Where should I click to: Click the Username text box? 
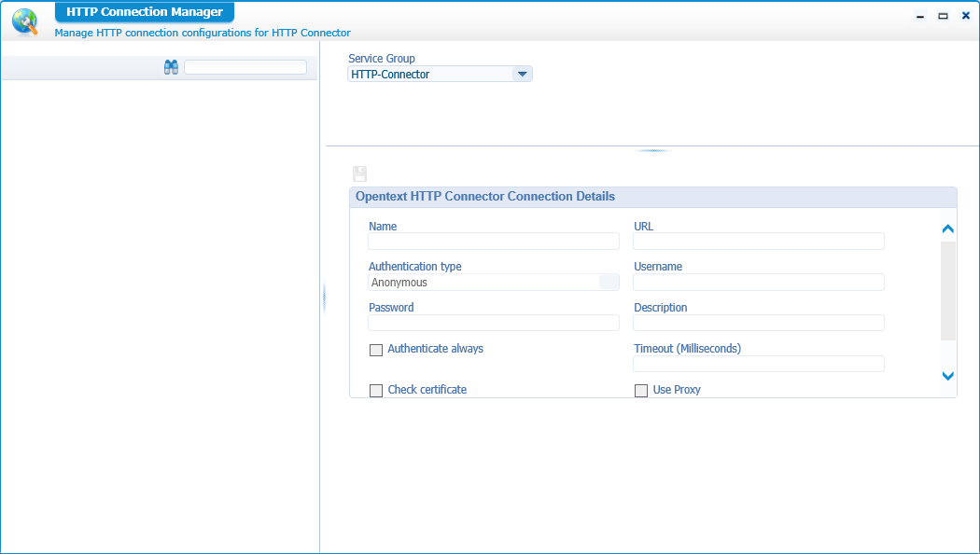[x=759, y=283]
